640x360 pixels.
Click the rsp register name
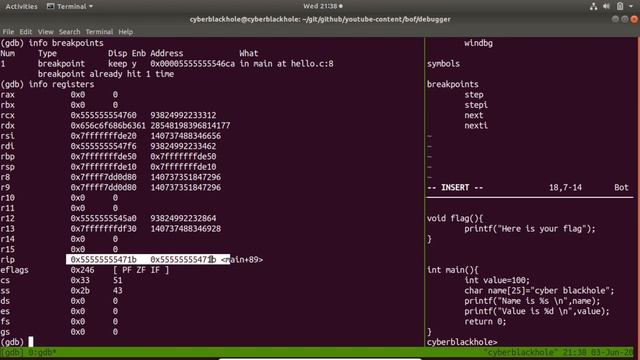click(x=7, y=167)
